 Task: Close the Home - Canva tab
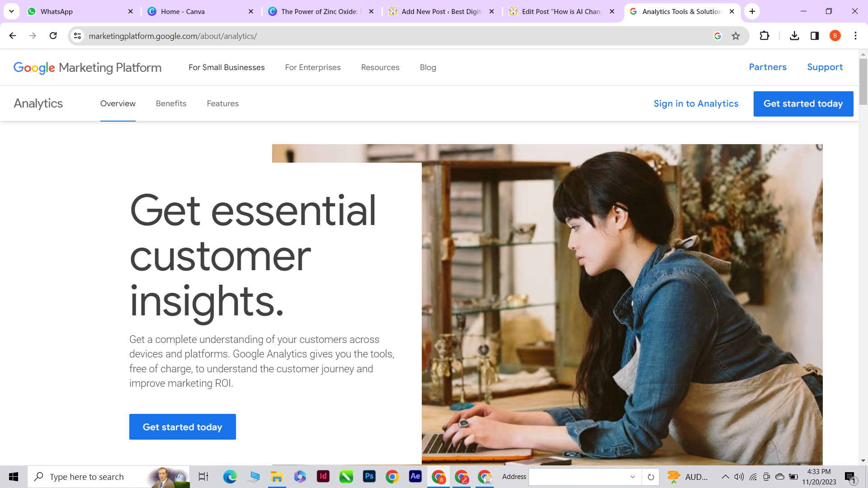coord(251,11)
